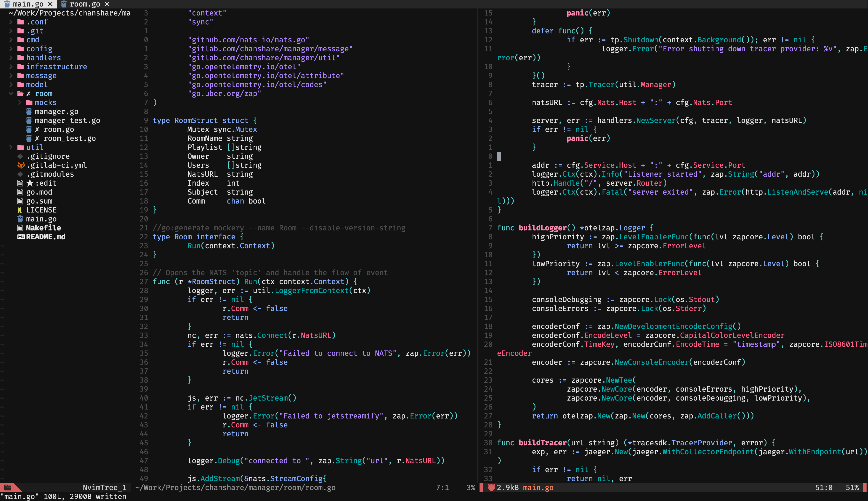
Task: Collapse the room folder chevron
Action: [x=11, y=94]
